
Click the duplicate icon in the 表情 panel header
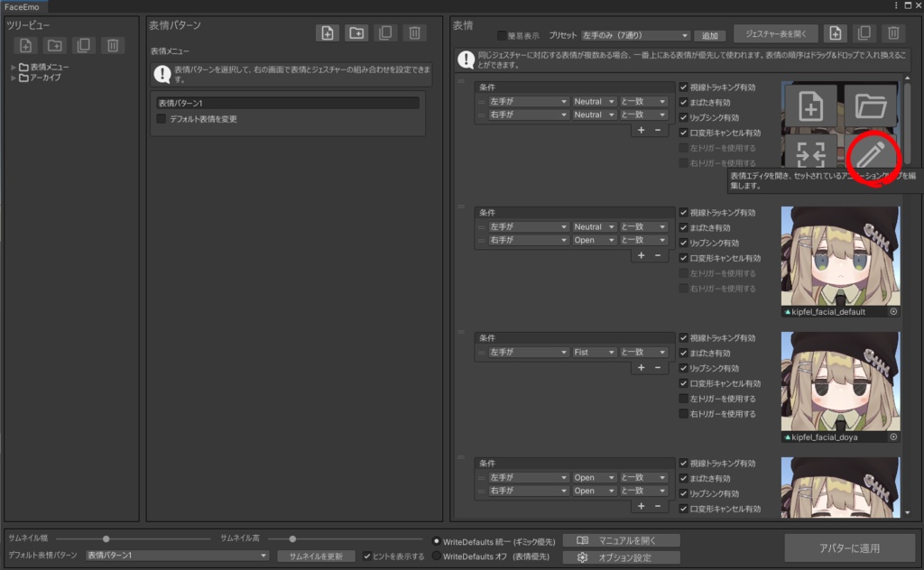[864, 32]
